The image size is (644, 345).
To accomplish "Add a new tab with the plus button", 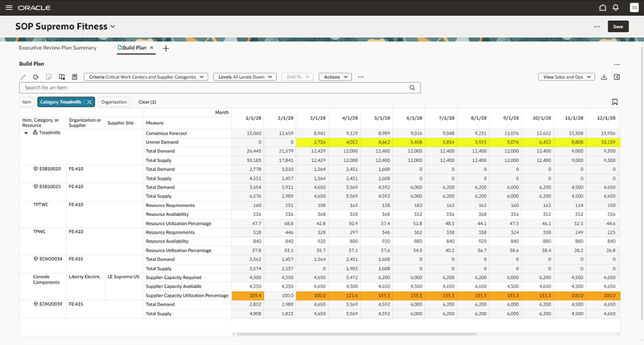I will coord(166,48).
